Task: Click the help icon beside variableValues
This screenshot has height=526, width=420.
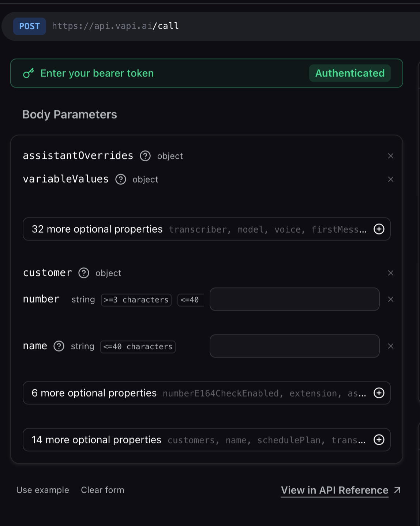Action: [x=121, y=179]
